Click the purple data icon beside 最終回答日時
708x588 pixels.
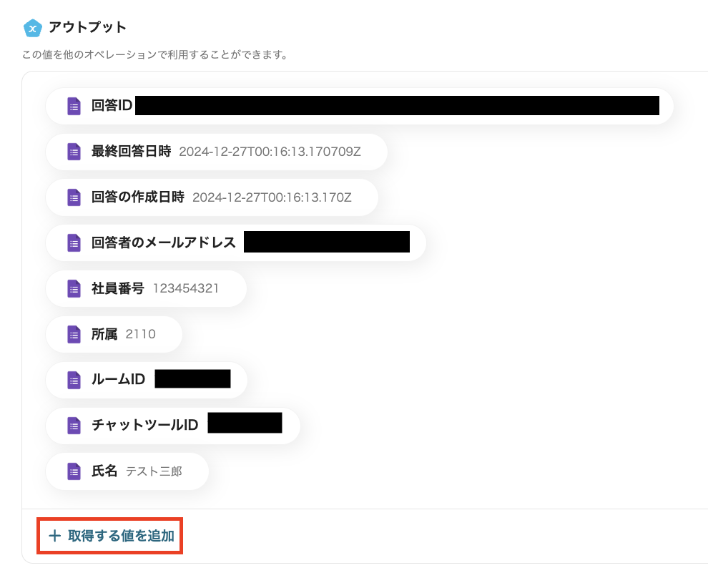click(73, 152)
